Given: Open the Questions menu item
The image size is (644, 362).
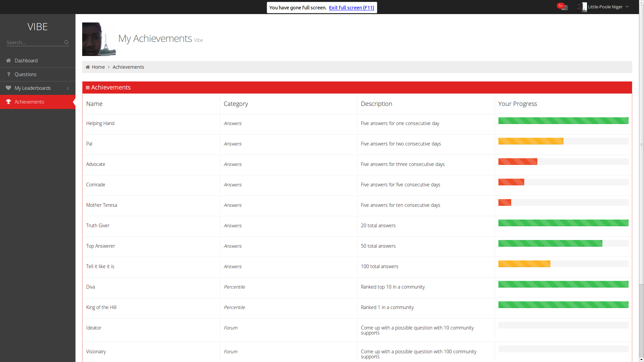Looking at the screenshot, I should tap(25, 74).
